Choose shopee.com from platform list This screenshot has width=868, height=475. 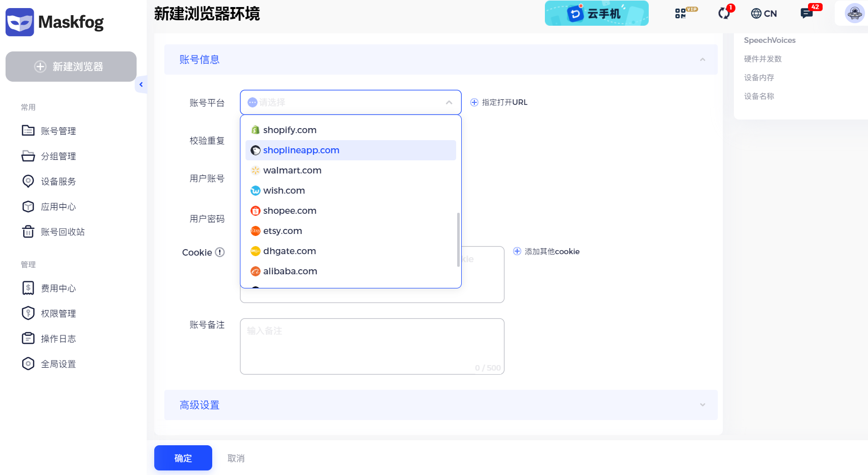[351, 210]
